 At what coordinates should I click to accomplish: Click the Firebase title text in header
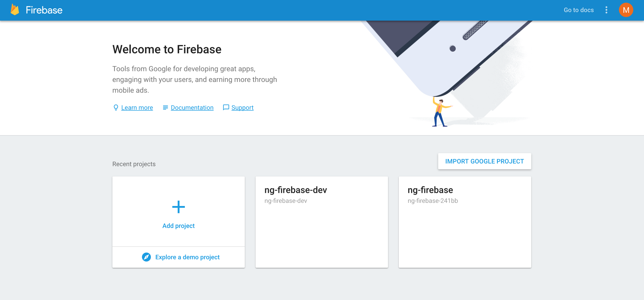pos(44,10)
